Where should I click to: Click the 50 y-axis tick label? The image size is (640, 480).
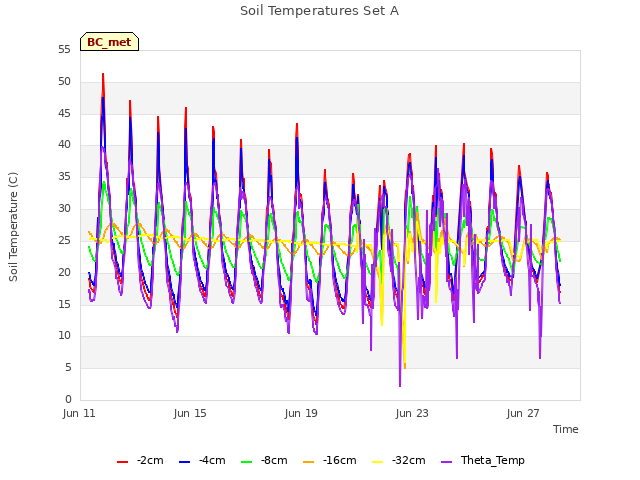[x=64, y=82]
